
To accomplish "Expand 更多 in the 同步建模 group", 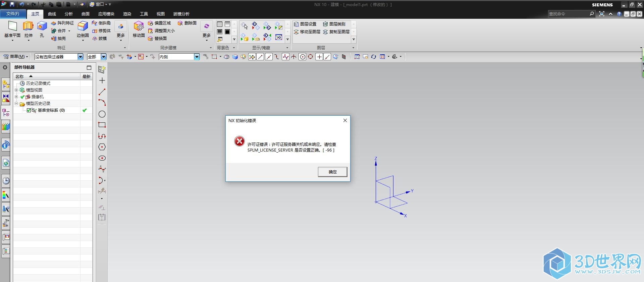I will [x=207, y=31].
